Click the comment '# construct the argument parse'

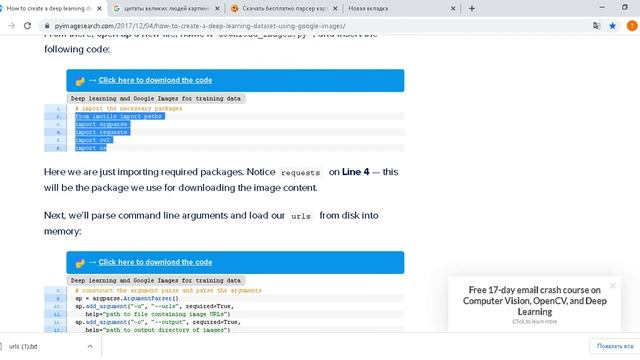click(168, 291)
